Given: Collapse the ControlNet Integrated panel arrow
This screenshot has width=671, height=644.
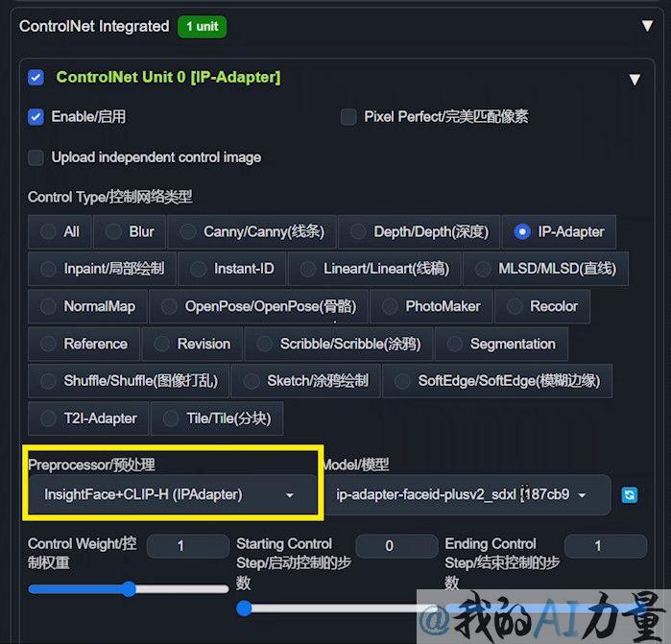Looking at the screenshot, I should pyautogui.click(x=647, y=26).
